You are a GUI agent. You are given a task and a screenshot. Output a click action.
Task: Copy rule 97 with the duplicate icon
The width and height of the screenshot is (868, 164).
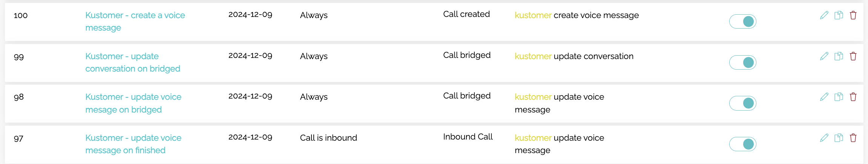click(x=839, y=138)
